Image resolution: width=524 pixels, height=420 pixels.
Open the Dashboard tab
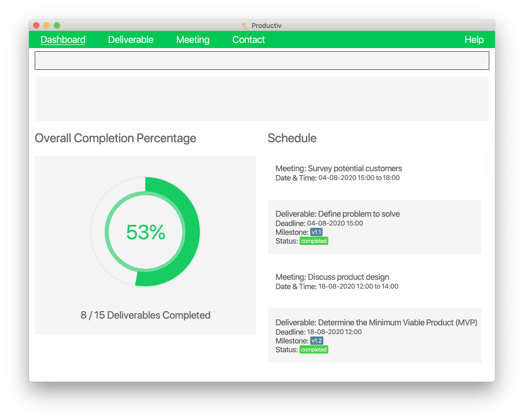(63, 40)
